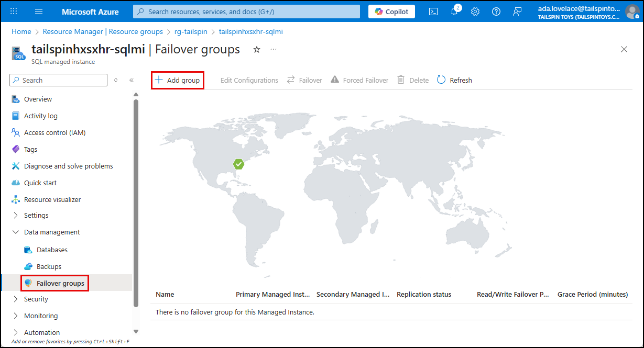Open the account avatar menu
644x348 pixels.
[632, 11]
